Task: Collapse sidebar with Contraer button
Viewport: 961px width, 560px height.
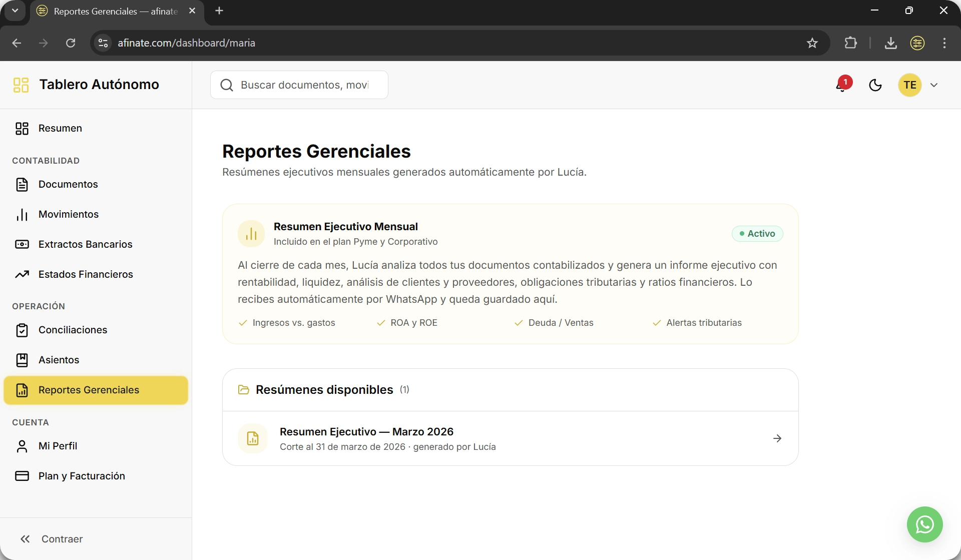Action: coord(51,539)
